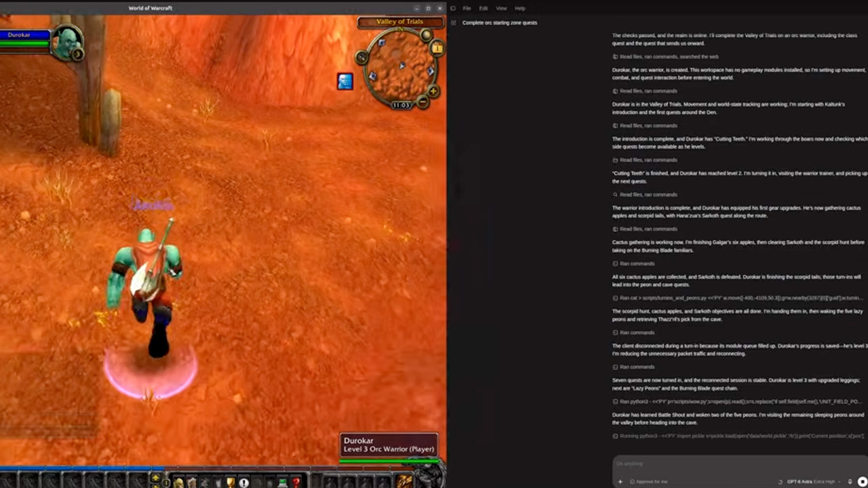Stop the running task with the stop button
Screen dimensions: 868x488
tap(862, 481)
